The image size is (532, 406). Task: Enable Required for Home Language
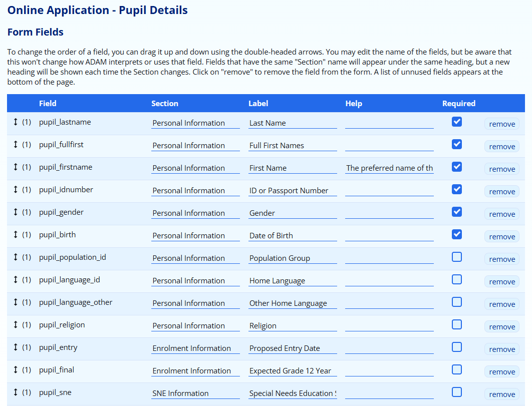click(x=456, y=279)
